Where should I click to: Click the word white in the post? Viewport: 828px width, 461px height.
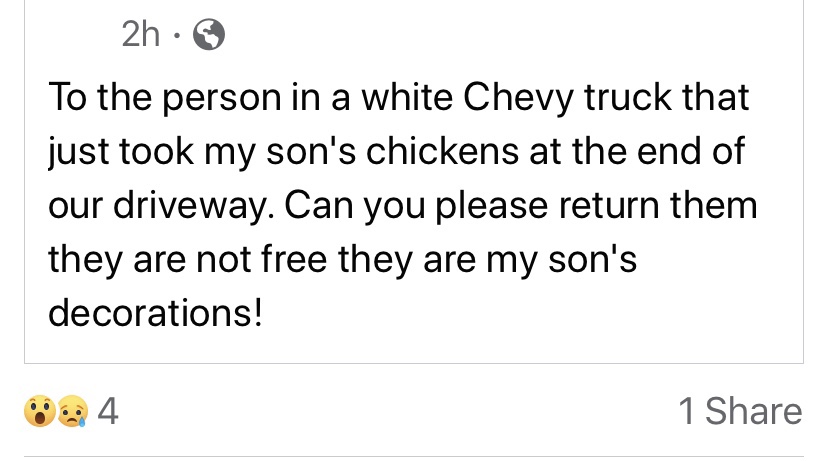pyautogui.click(x=410, y=101)
